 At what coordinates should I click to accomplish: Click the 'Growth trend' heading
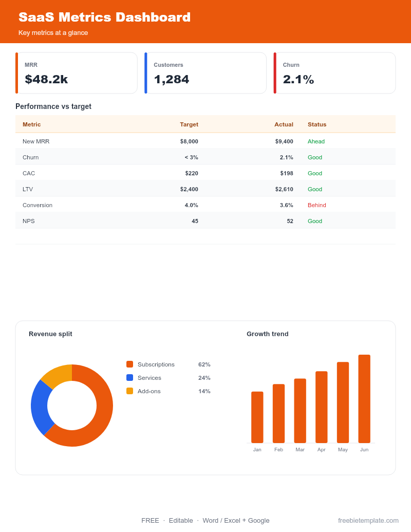point(268,334)
